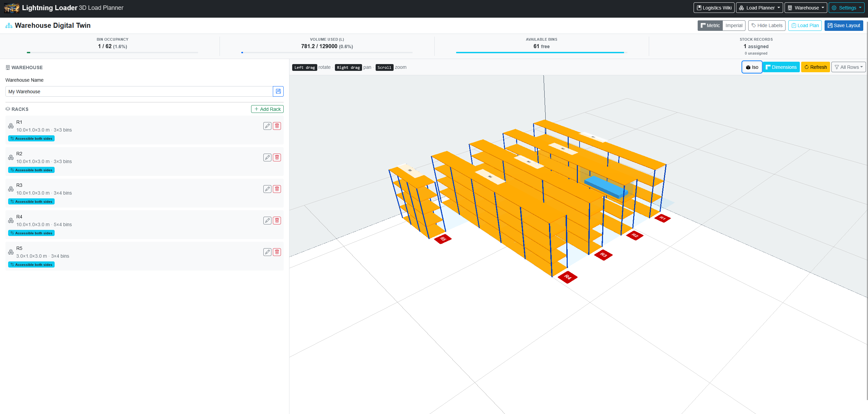The image size is (868, 414).
Task: Click the Lightning Loader logo
Action: pyautogui.click(x=11, y=8)
